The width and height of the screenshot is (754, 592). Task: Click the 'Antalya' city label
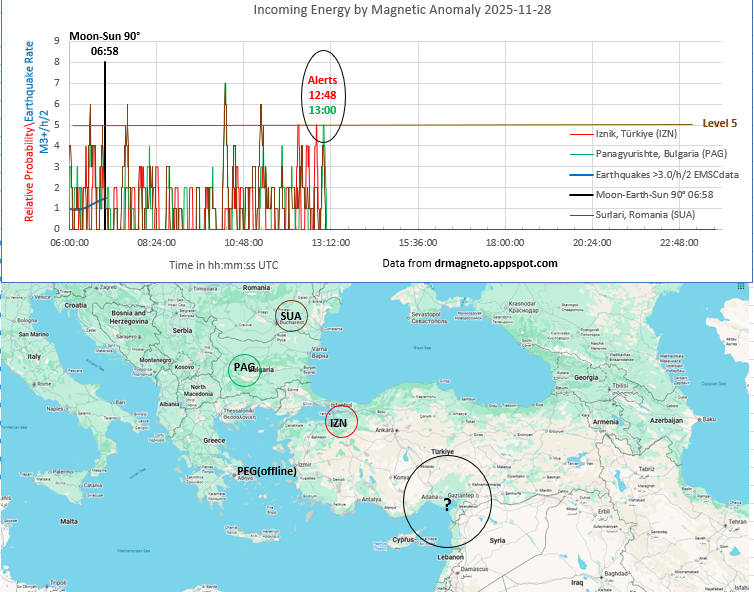[371, 499]
